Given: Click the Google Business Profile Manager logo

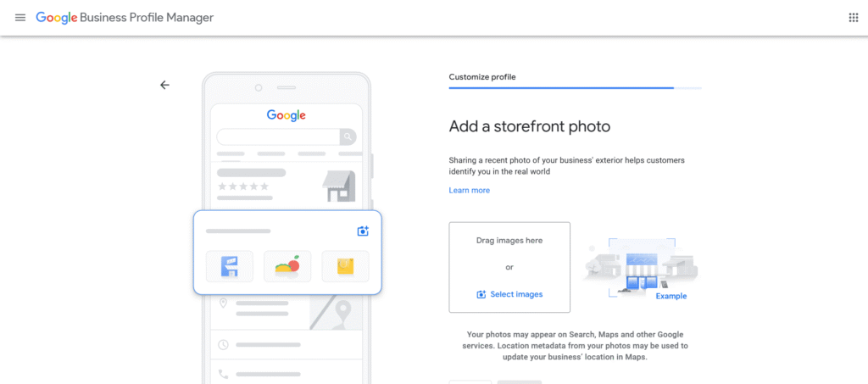Looking at the screenshot, I should pos(125,18).
